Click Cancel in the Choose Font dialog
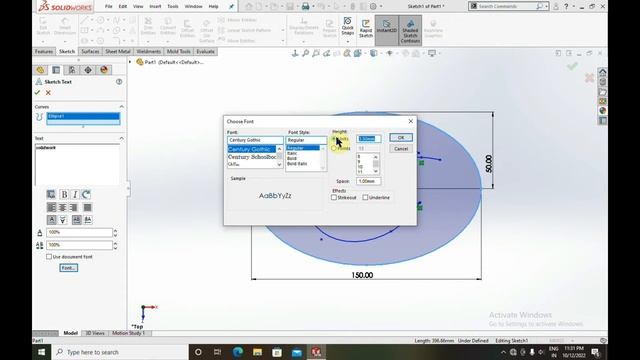 pyautogui.click(x=401, y=149)
